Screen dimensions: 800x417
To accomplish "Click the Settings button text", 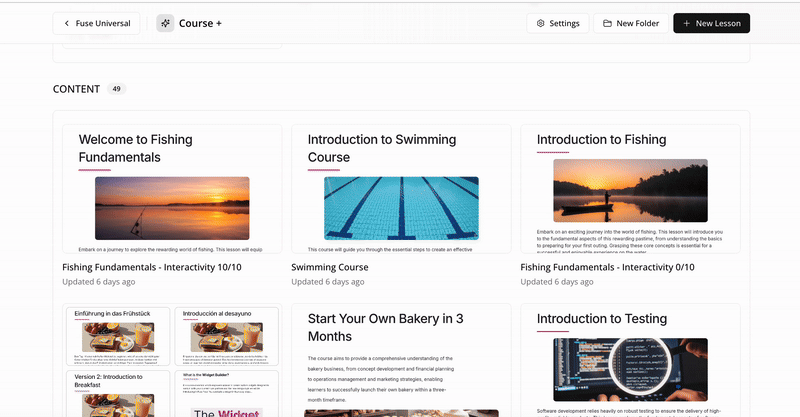I will pyautogui.click(x=564, y=23).
